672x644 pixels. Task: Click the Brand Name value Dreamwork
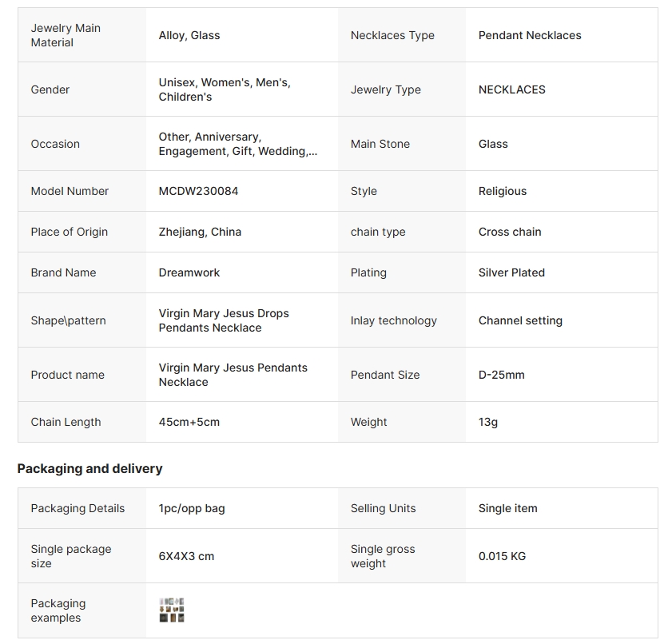click(x=189, y=272)
